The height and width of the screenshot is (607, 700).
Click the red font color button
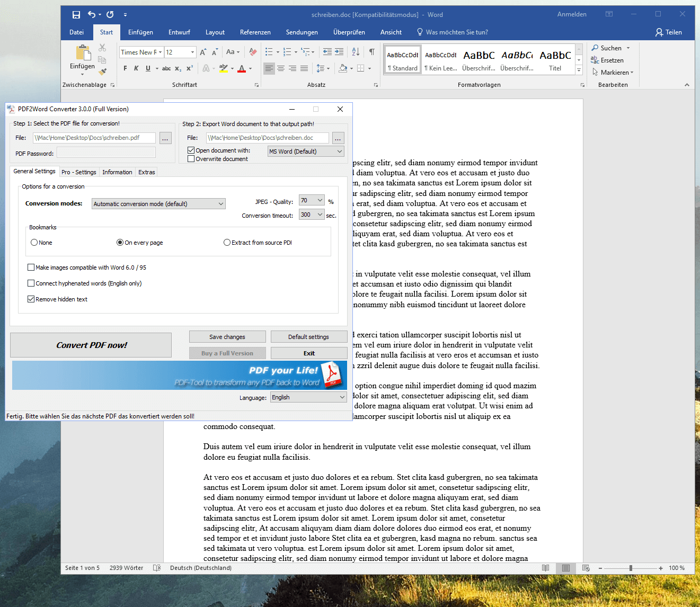[x=242, y=68]
